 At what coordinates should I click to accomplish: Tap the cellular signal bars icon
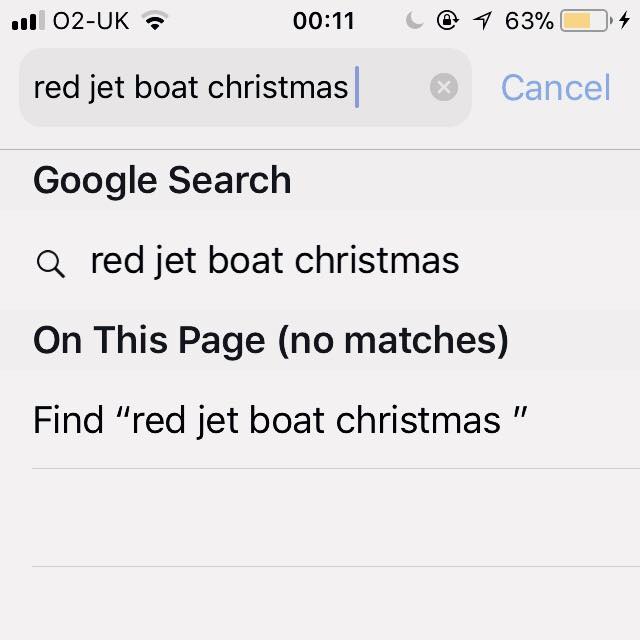[28, 20]
